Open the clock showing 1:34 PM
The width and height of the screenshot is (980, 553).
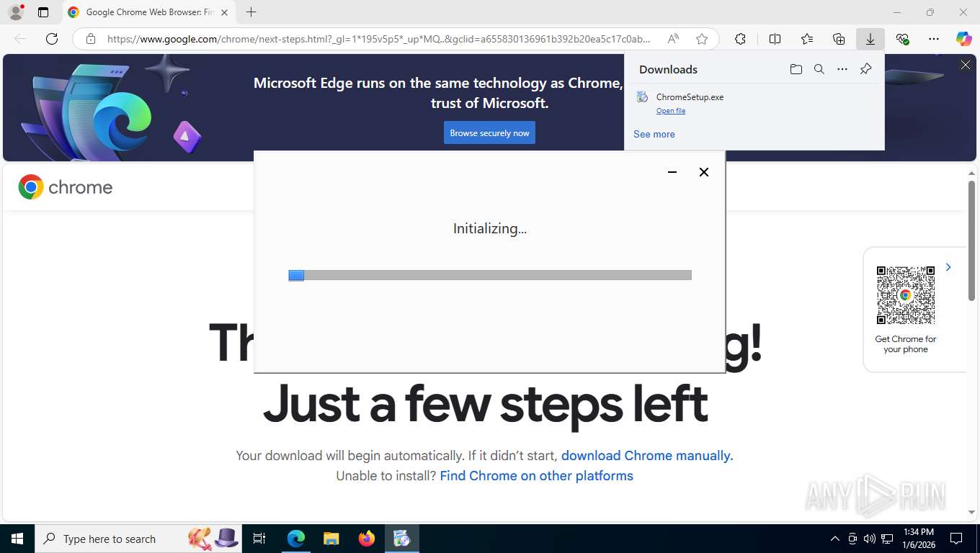coord(918,538)
